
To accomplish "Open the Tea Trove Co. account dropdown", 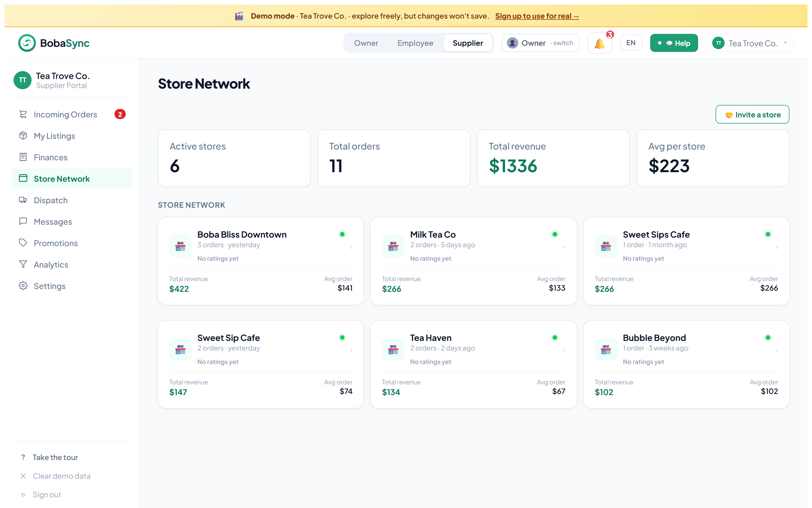I will [750, 43].
